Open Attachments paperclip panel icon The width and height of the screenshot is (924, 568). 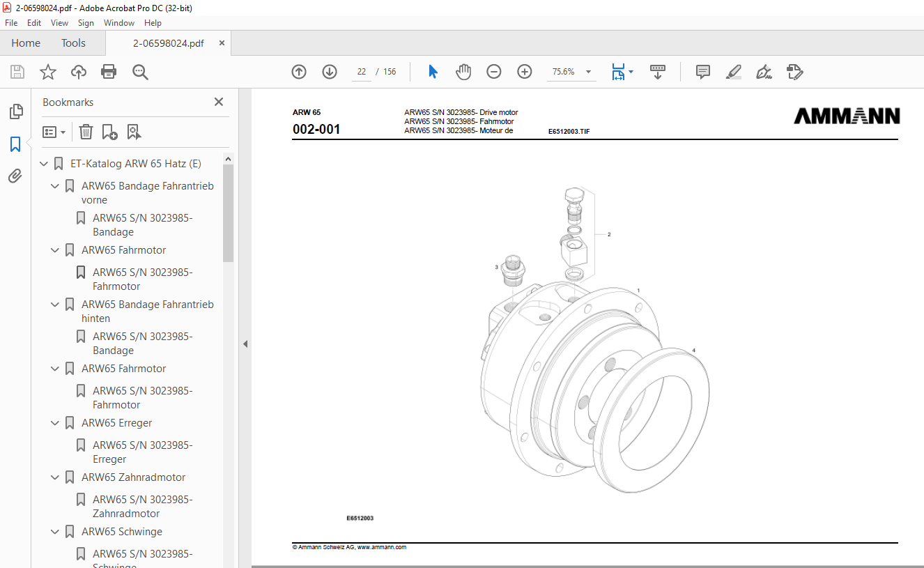coord(15,176)
